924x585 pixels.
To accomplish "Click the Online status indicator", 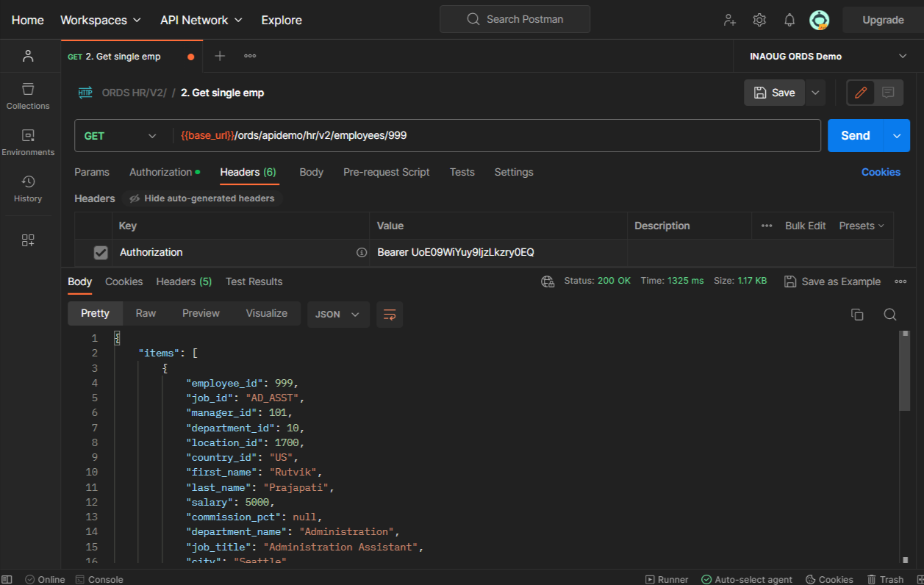I will (45, 579).
